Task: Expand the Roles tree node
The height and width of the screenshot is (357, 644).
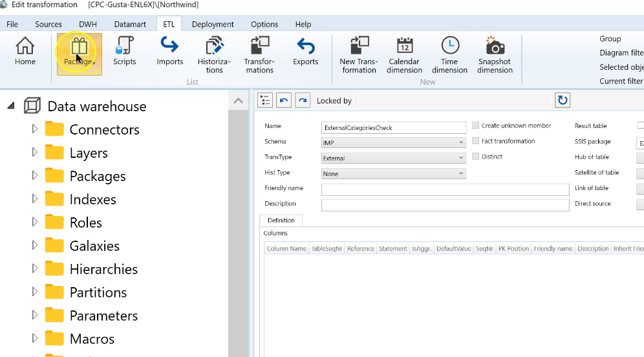Action: point(35,222)
